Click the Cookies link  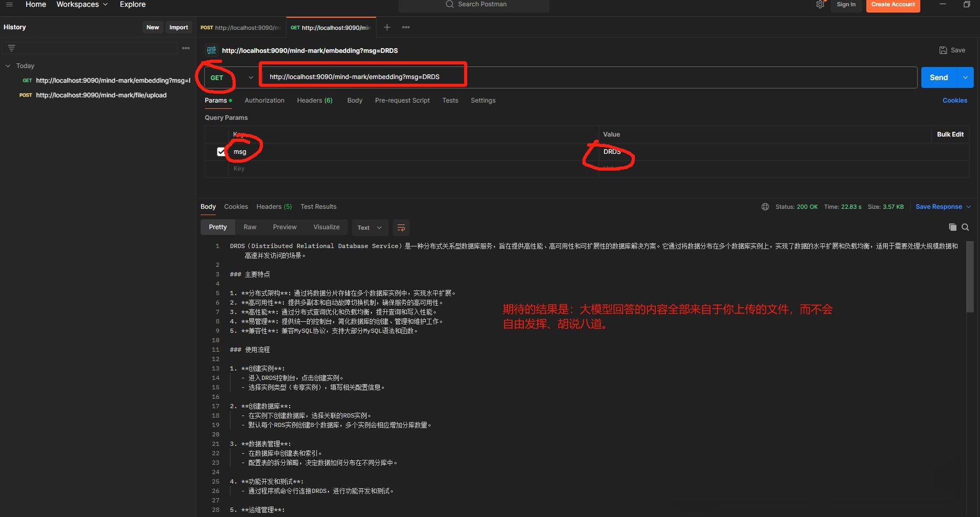[954, 100]
